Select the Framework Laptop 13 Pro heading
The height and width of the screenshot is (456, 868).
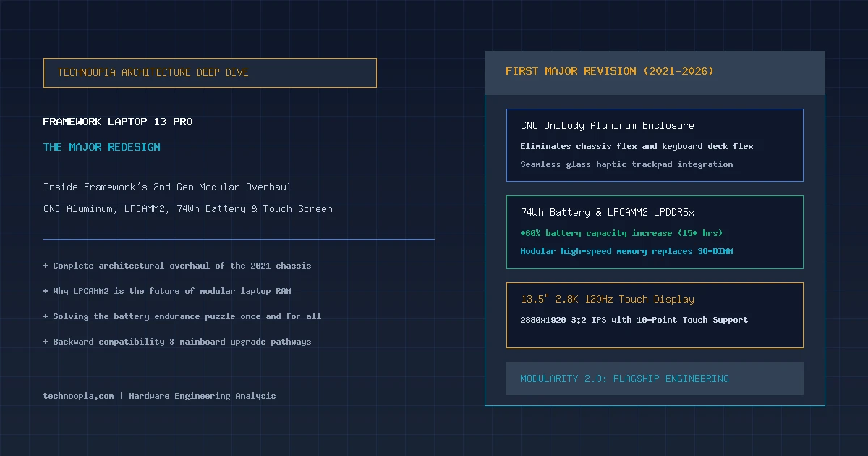[118, 122]
